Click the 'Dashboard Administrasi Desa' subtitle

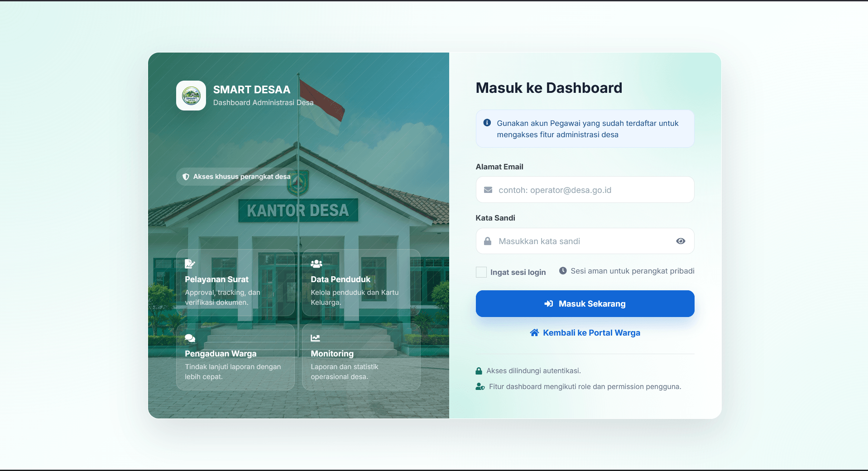(x=264, y=103)
